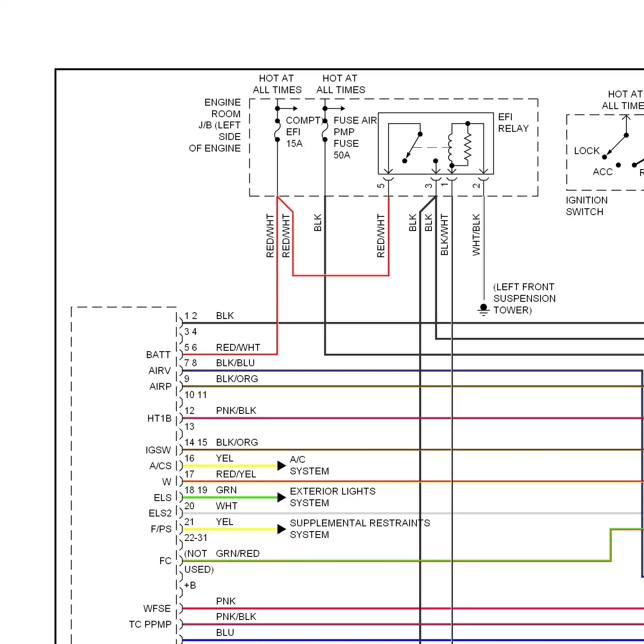Click the ground symbol at suspension tower
Screen dimensions: 644x644
[x=483, y=310]
